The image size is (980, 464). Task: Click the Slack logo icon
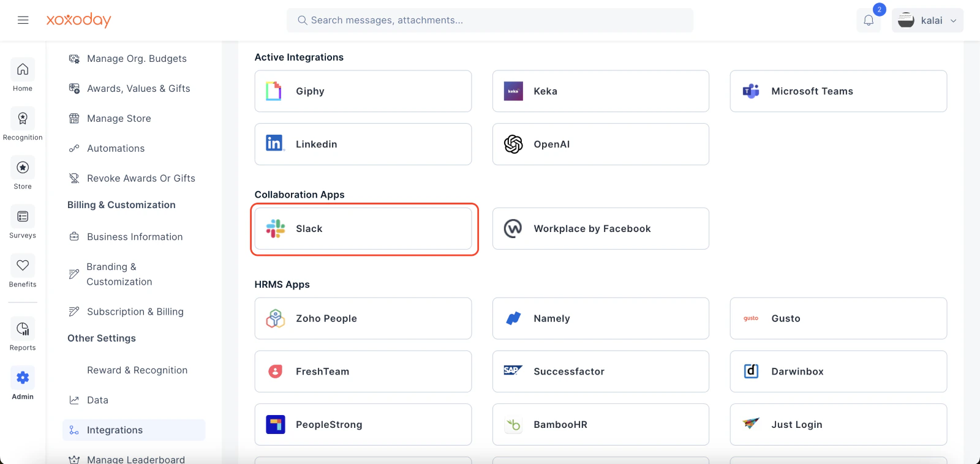(x=276, y=229)
